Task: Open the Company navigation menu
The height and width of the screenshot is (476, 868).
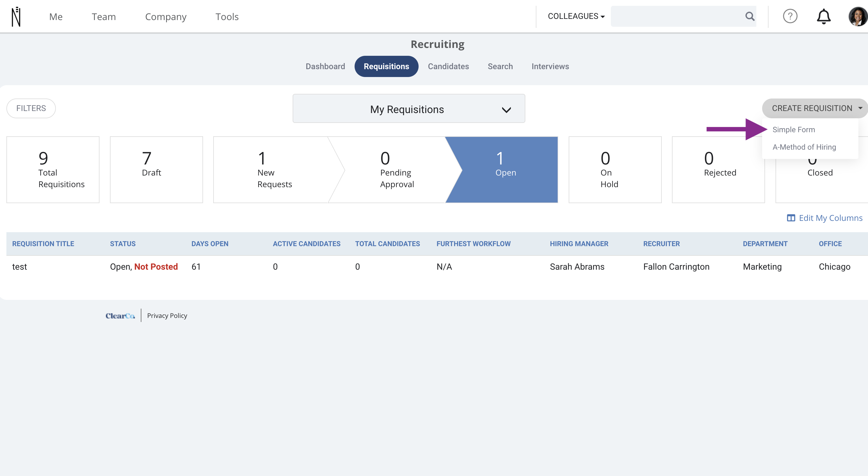Action: [166, 17]
